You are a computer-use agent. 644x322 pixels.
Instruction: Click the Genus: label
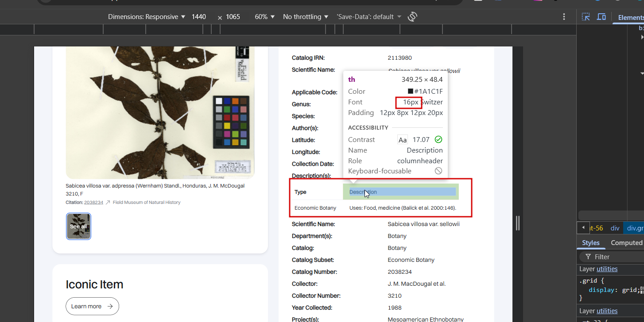[301, 104]
